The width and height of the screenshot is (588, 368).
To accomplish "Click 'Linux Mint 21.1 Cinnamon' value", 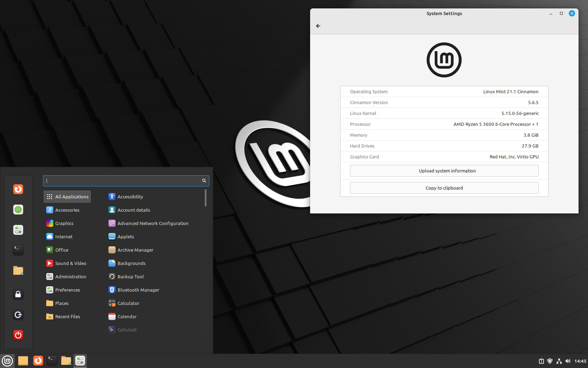I will (511, 92).
